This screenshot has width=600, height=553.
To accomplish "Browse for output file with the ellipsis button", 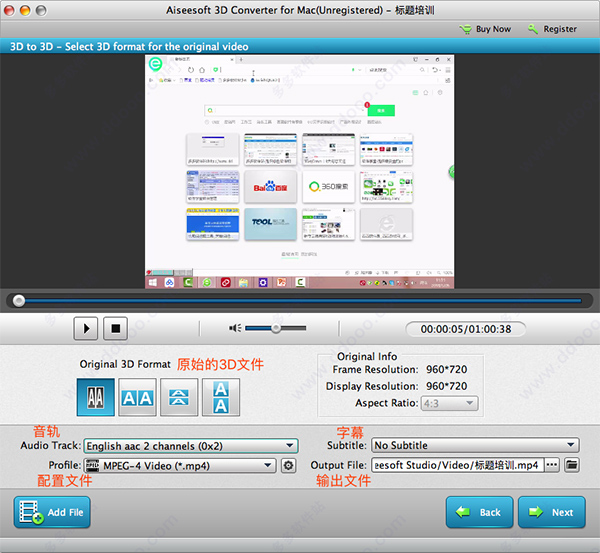I will click(x=551, y=465).
